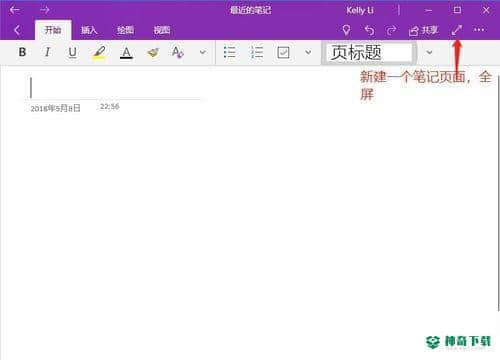
Task: Insert a numbered list
Action: [257, 52]
